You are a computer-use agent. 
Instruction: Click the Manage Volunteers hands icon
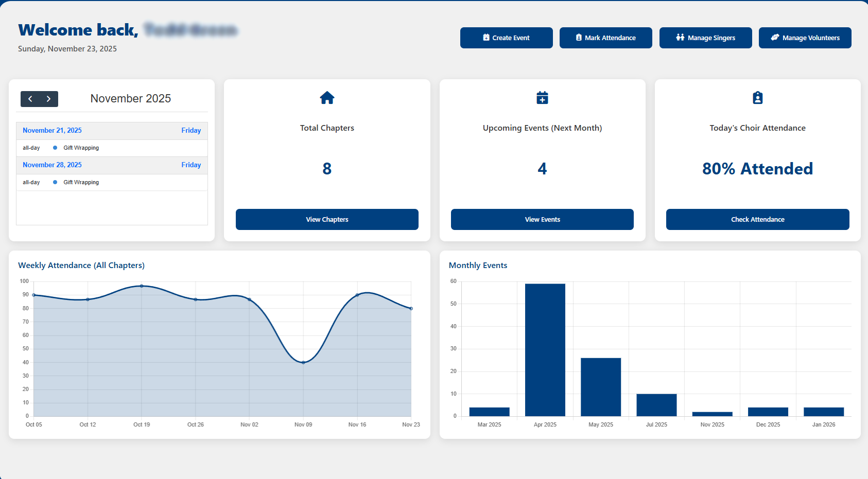point(775,37)
